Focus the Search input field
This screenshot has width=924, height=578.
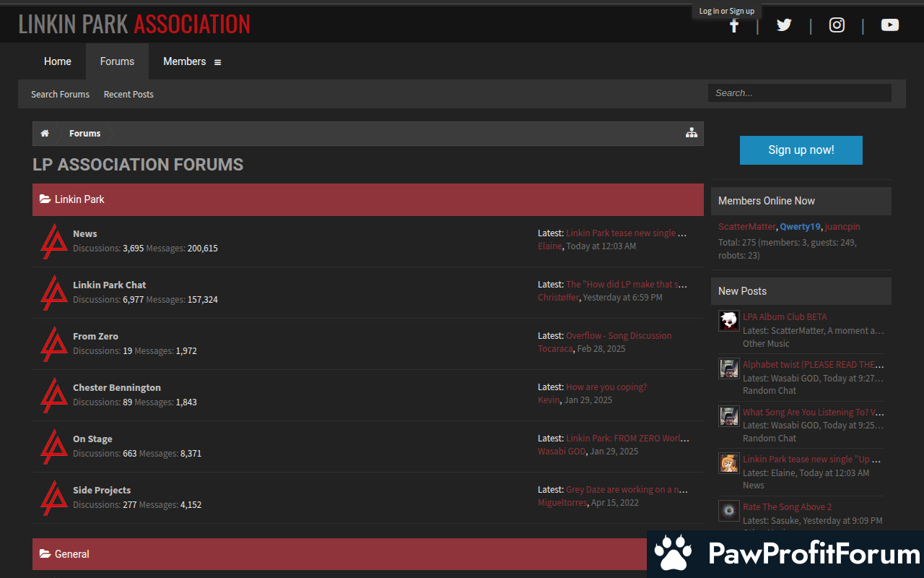pos(800,93)
